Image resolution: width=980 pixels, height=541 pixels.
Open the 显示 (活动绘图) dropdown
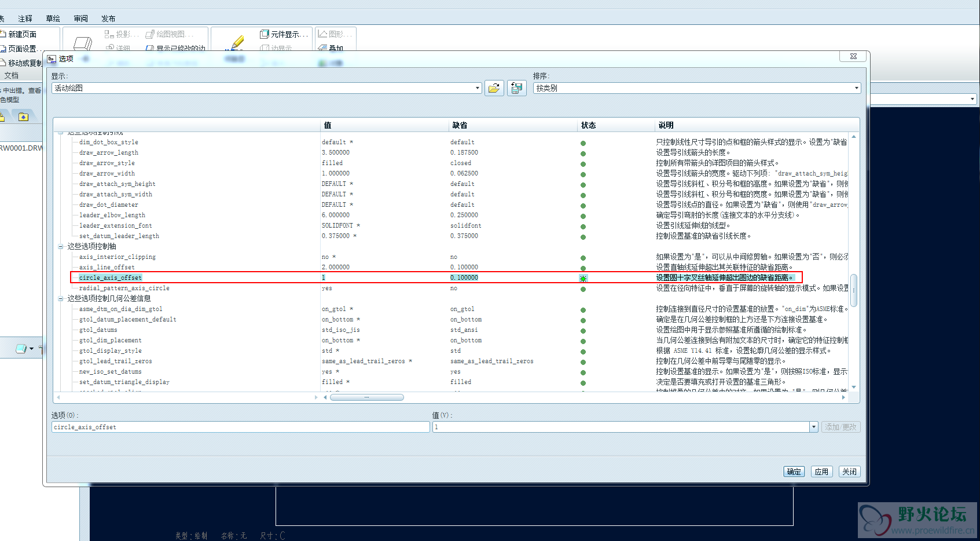(478, 88)
